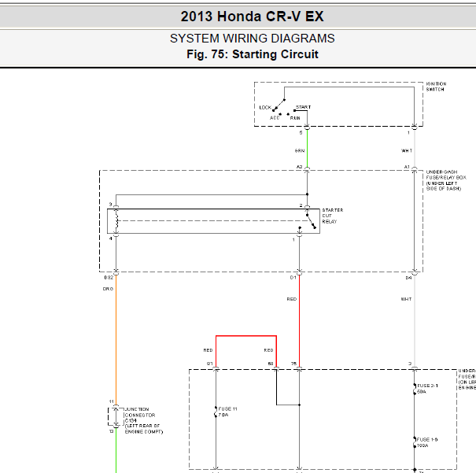
Task: Click the 'Fig. 75: Starting Circuit' caption
Action: (x=252, y=54)
